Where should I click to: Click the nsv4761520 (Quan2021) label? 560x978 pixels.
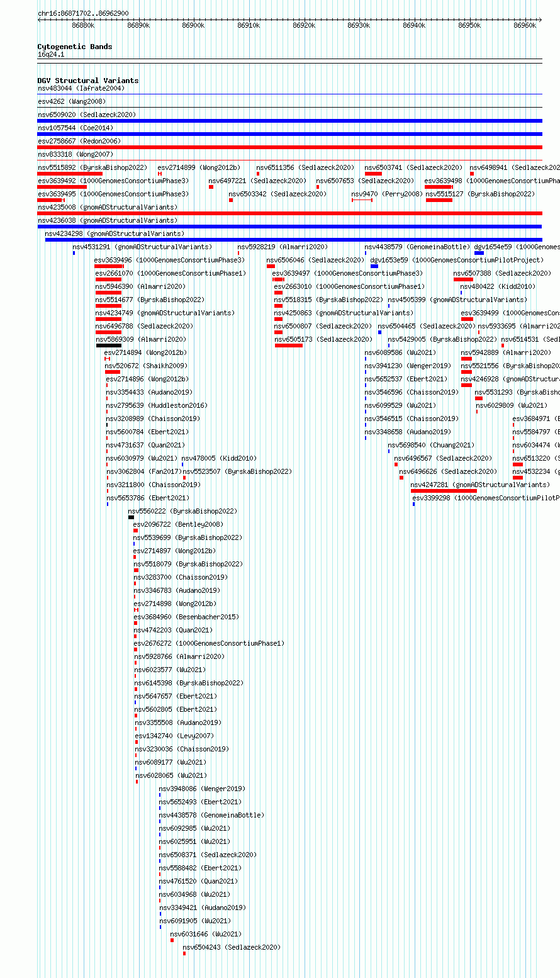(x=198, y=881)
